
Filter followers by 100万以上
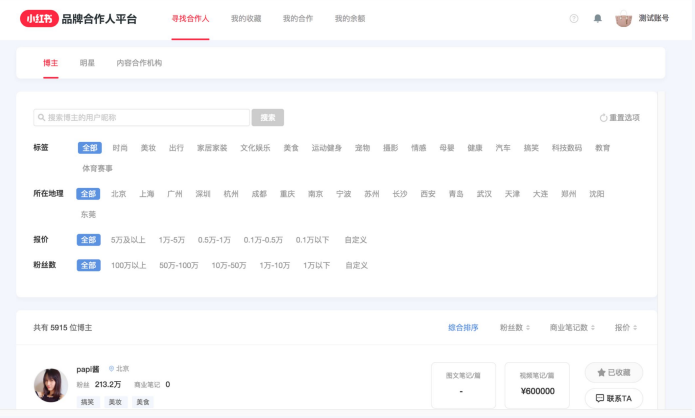(x=129, y=266)
